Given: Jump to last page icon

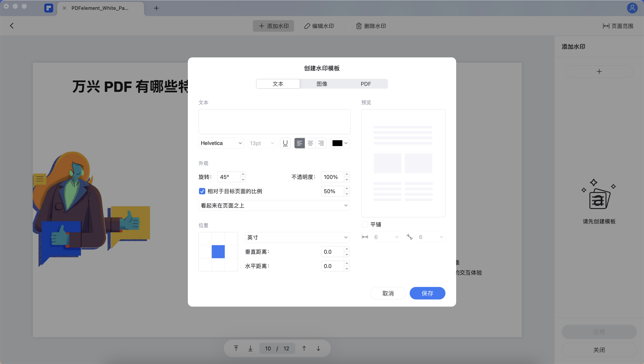Looking at the screenshot, I should coord(250,348).
